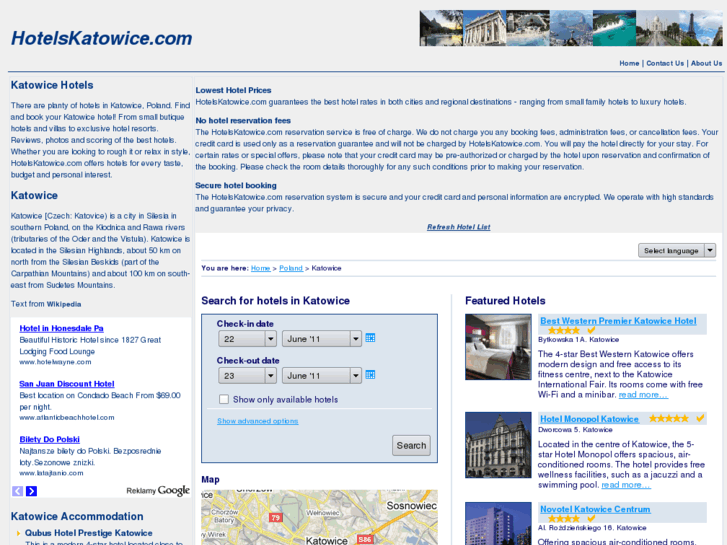Image resolution: width=727 pixels, height=545 pixels.
Task: Click read more for Hotel Monopol
Action: [x=626, y=485]
